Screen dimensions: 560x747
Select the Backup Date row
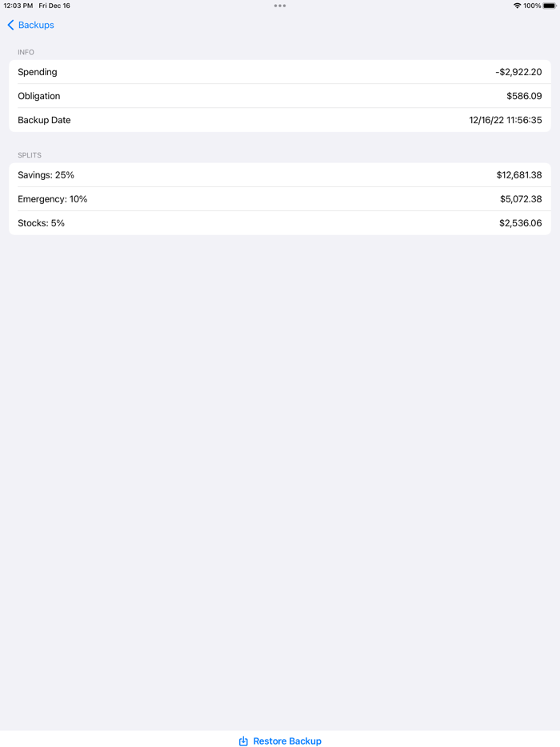[280, 120]
